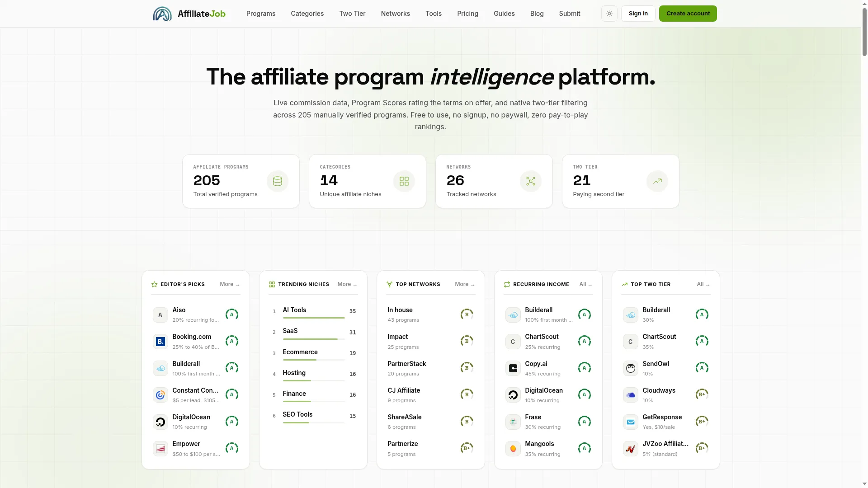Click the SendOwl logo icon

tap(630, 368)
